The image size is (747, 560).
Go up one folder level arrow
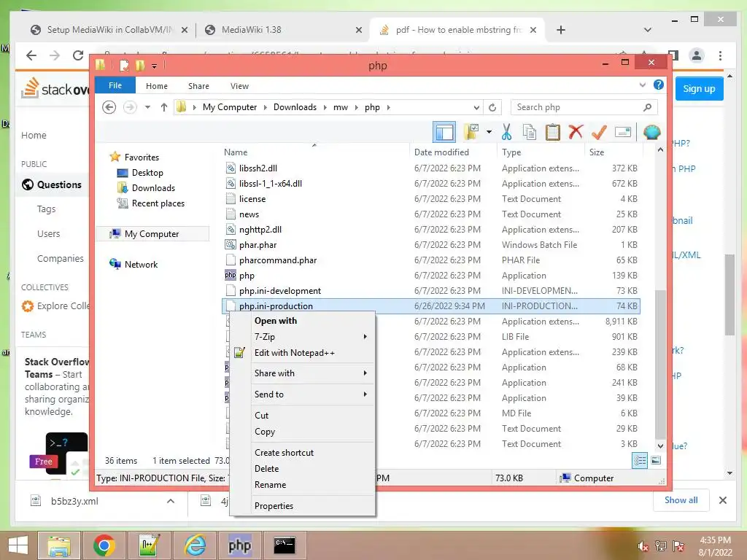tap(164, 107)
